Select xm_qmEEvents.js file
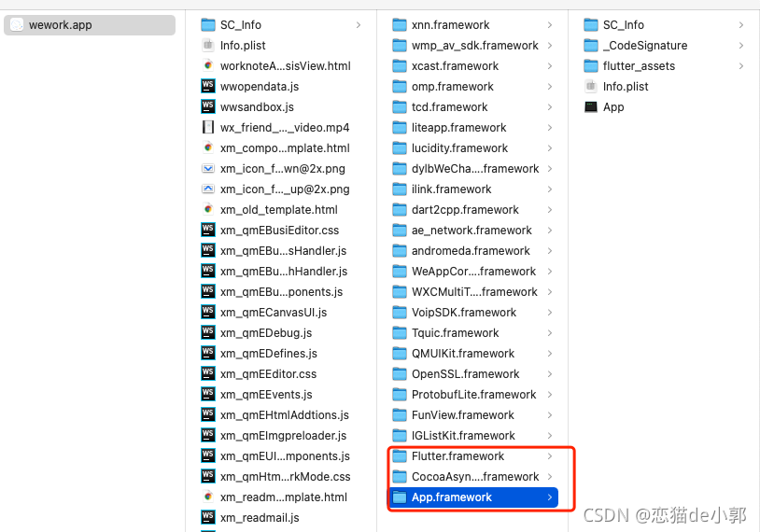The image size is (760, 532). [x=281, y=395]
